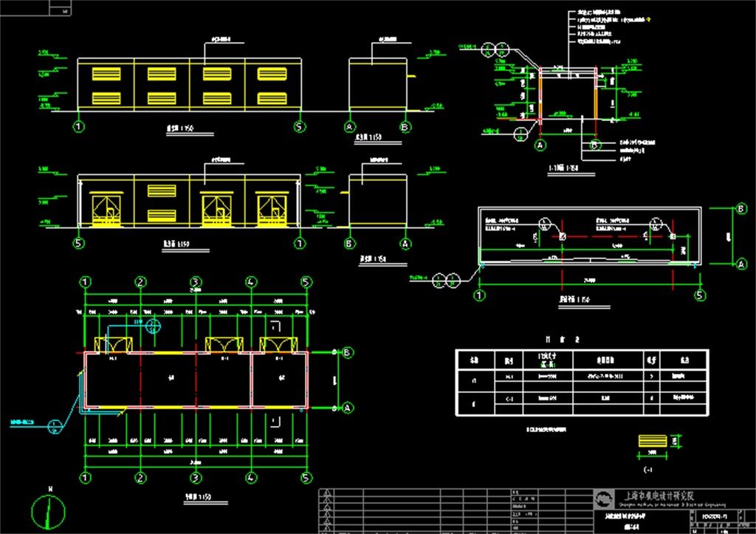Click the design institute logo in title block
Viewport: 756px width, 534px height.
(x=605, y=499)
